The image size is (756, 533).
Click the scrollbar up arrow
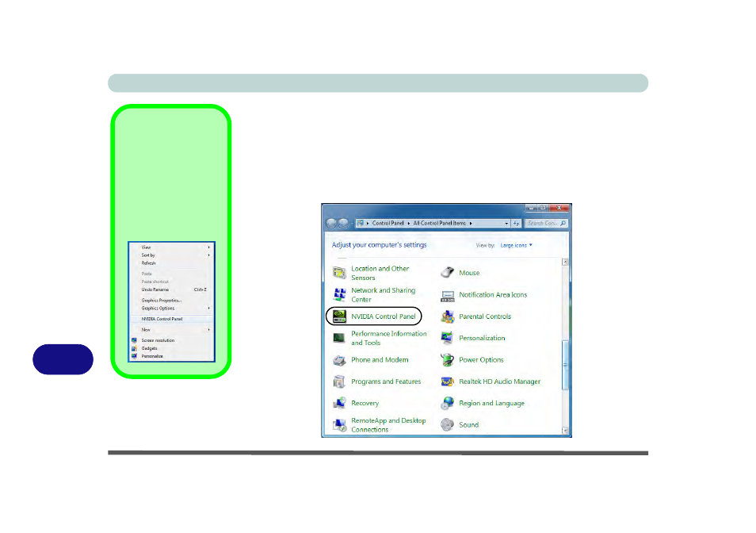[x=565, y=262]
